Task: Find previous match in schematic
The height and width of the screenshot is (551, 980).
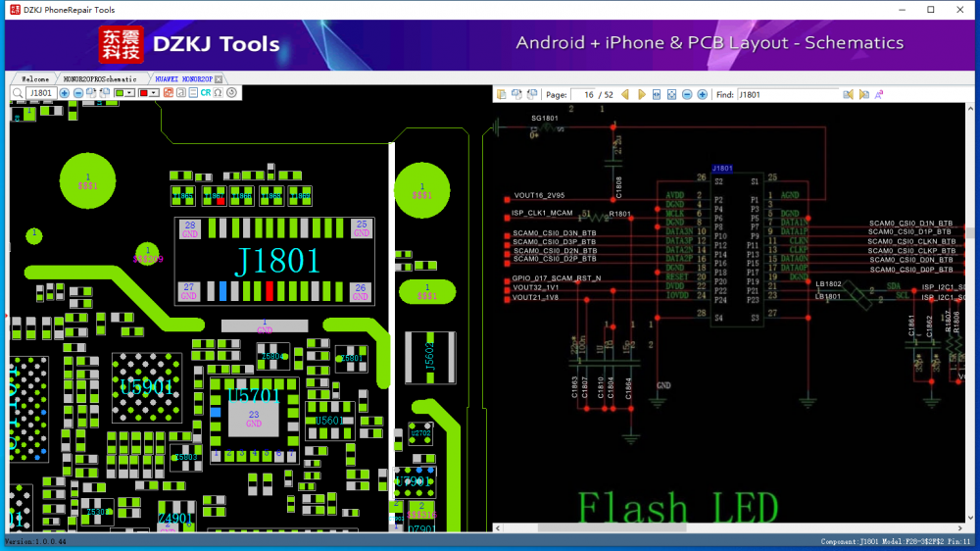Action: pyautogui.click(x=849, y=95)
